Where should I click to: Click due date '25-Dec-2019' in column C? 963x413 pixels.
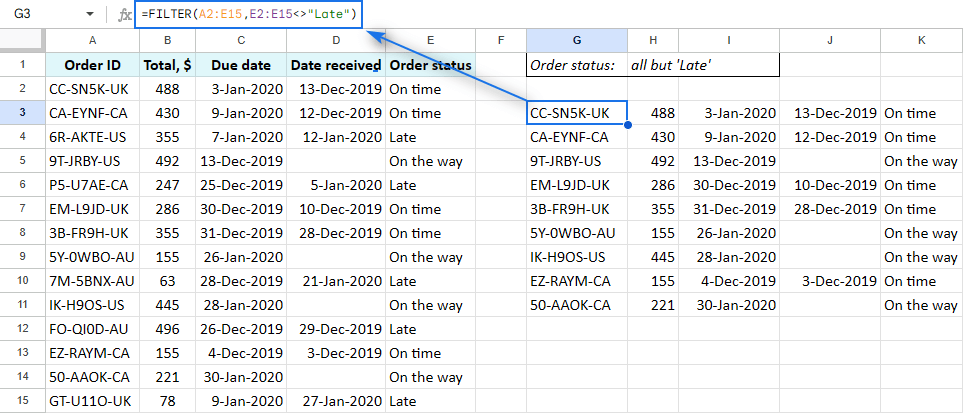click(241, 185)
